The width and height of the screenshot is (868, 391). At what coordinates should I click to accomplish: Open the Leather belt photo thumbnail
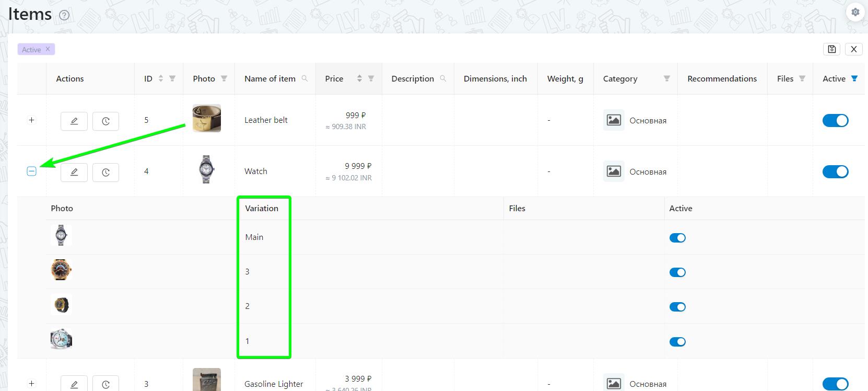tap(206, 118)
